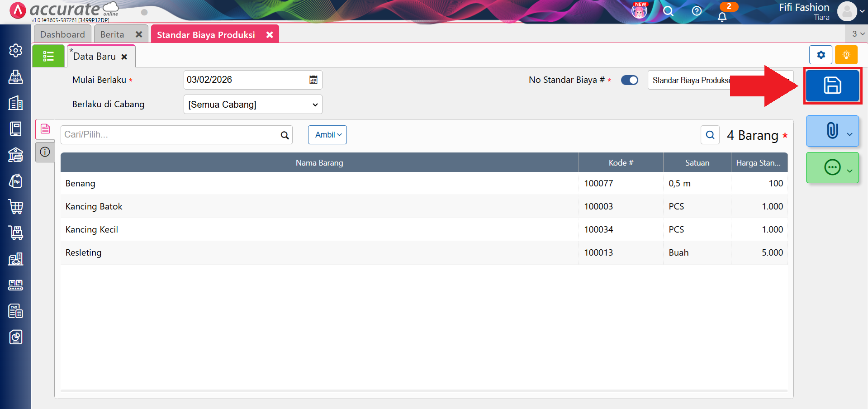Open the green list view button
868x409 pixels.
[48, 57]
